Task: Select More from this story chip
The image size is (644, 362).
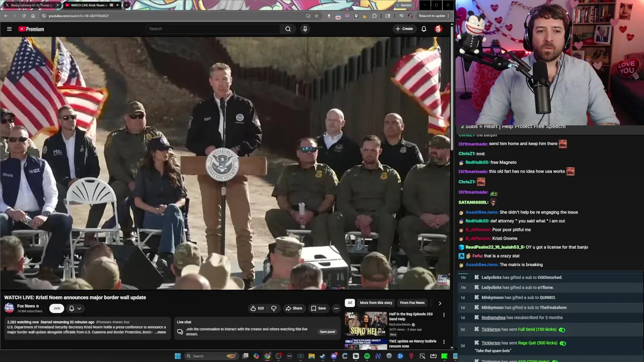Action: click(376, 303)
